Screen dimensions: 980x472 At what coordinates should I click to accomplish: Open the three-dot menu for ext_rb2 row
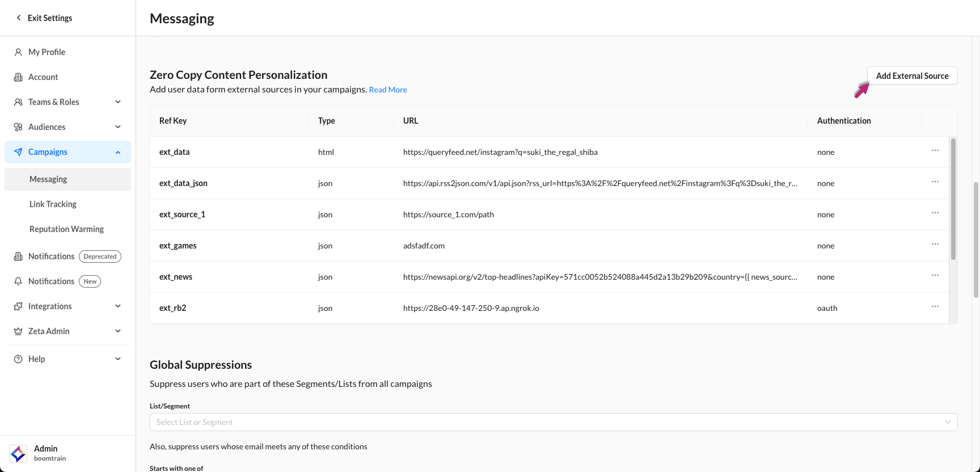[935, 307]
